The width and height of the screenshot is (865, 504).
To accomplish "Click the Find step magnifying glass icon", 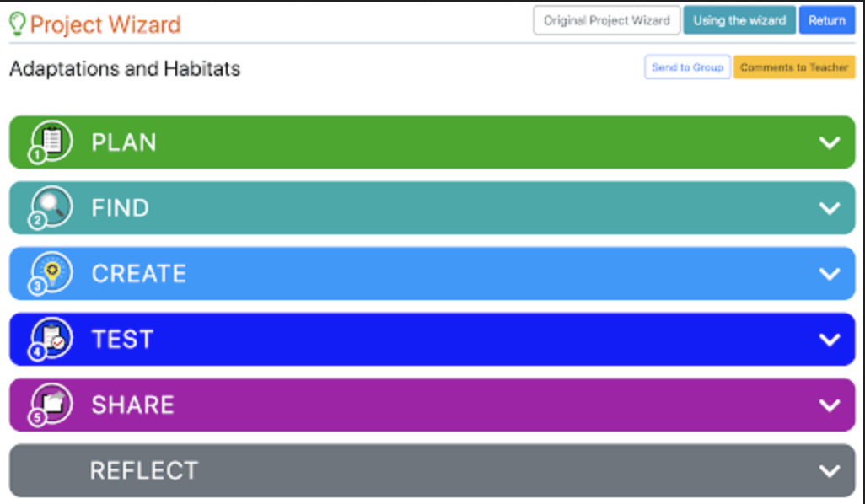I will pos(51,206).
